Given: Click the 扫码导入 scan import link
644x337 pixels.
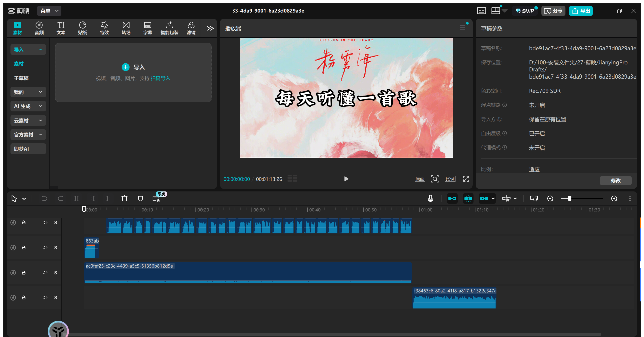Looking at the screenshot, I should pyautogui.click(x=160, y=78).
